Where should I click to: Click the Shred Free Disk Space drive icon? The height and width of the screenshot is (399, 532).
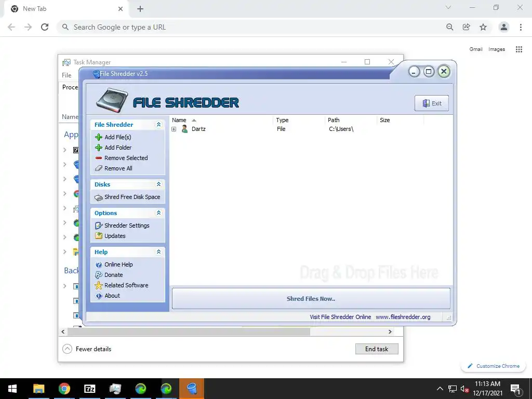pos(99,197)
